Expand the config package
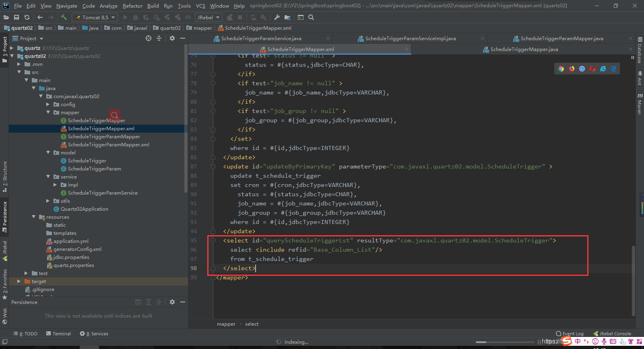Image resolution: width=644 pixels, height=349 pixels. [48, 104]
